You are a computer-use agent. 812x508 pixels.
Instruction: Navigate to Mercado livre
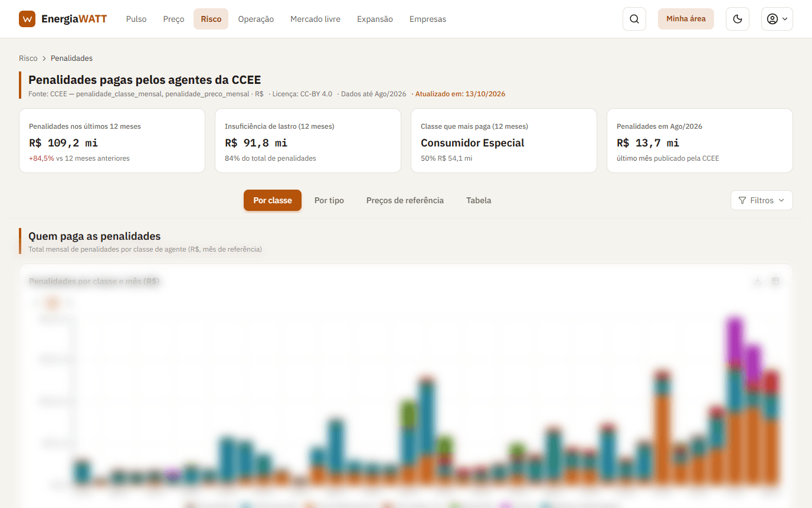tap(315, 19)
